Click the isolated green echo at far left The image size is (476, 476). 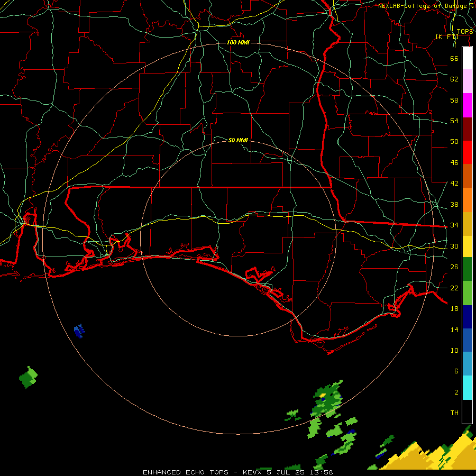[x=29, y=377]
